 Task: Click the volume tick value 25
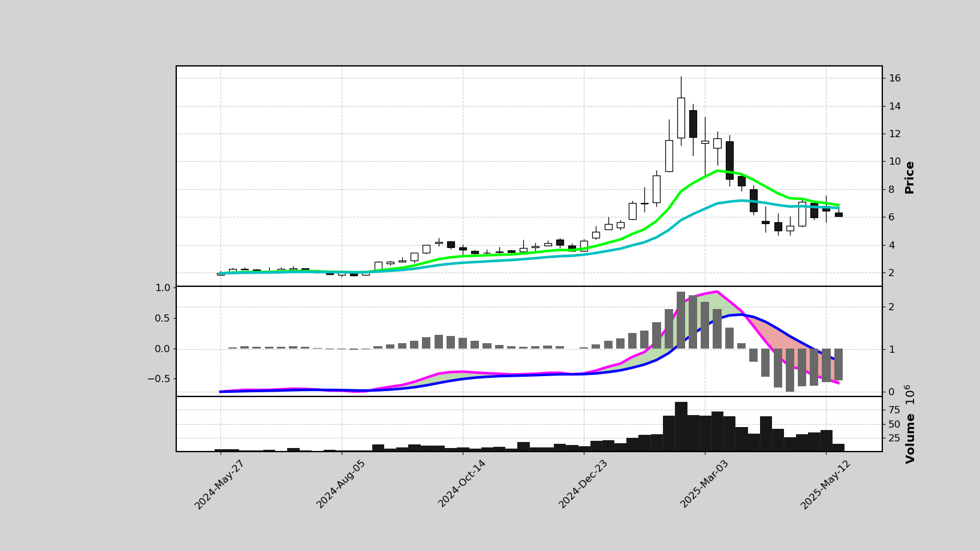(894, 438)
